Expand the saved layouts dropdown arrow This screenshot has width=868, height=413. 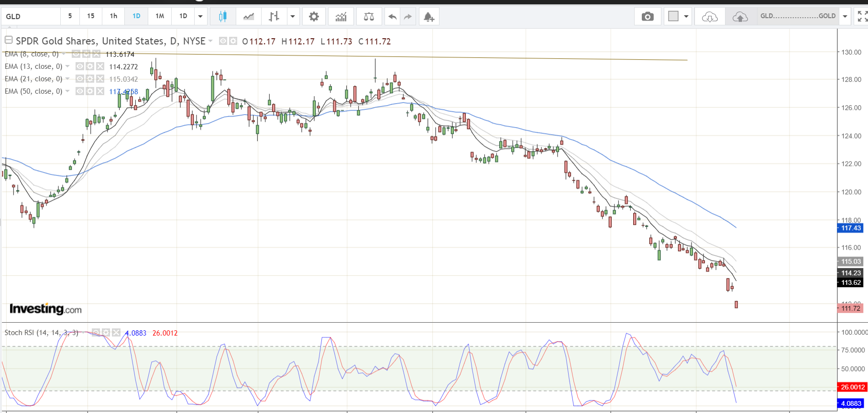(x=845, y=16)
